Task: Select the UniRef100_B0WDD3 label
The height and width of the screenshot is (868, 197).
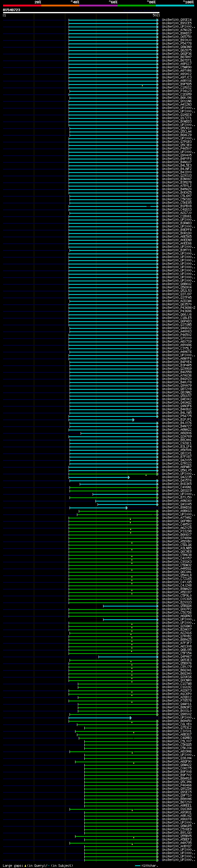Action: [177, 121]
